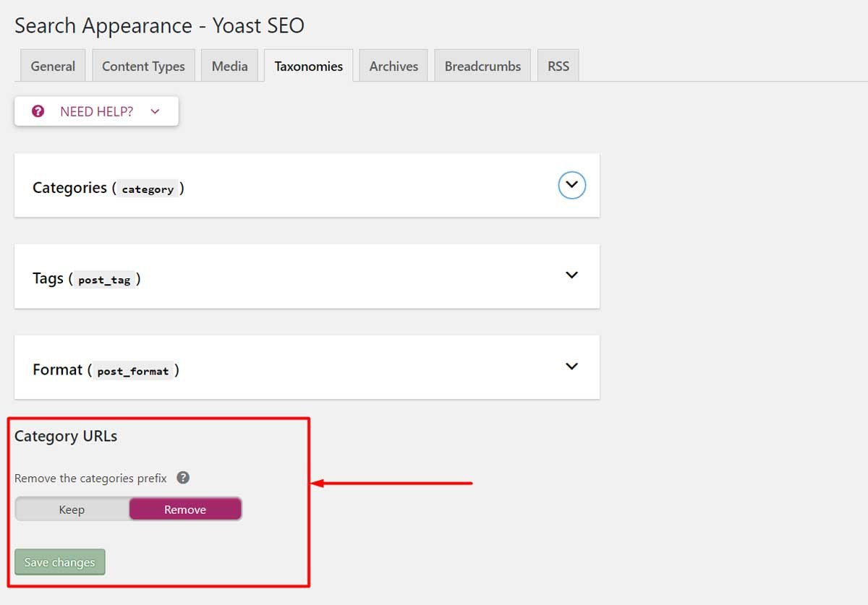Select Remove for categories prefix
Viewport: 868px width, 605px height.
pyautogui.click(x=185, y=510)
